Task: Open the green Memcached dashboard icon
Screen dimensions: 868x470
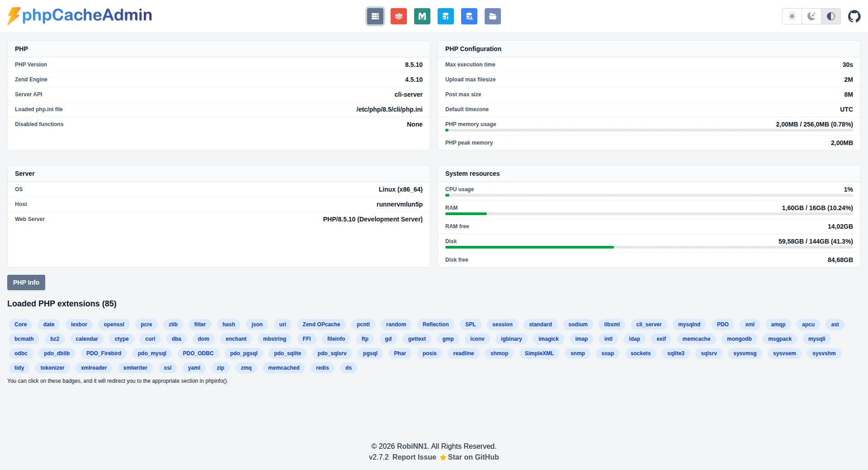Action: 422,16
